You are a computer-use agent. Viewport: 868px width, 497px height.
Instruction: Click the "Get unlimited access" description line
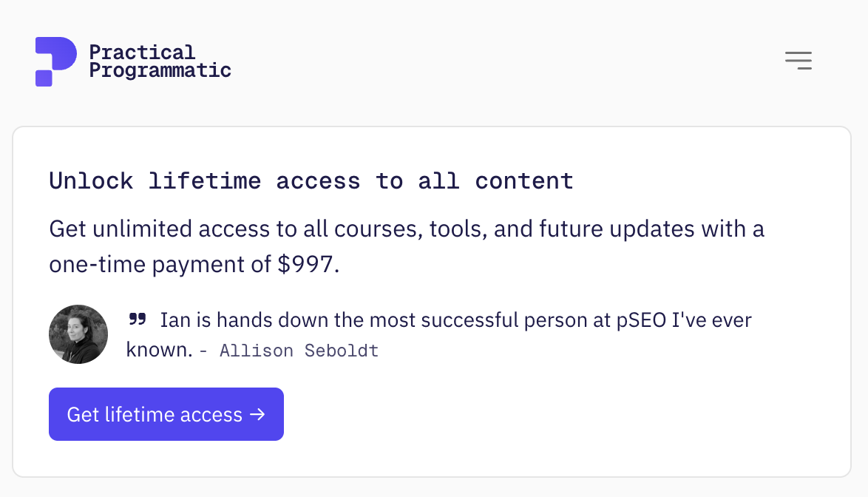[x=407, y=229]
